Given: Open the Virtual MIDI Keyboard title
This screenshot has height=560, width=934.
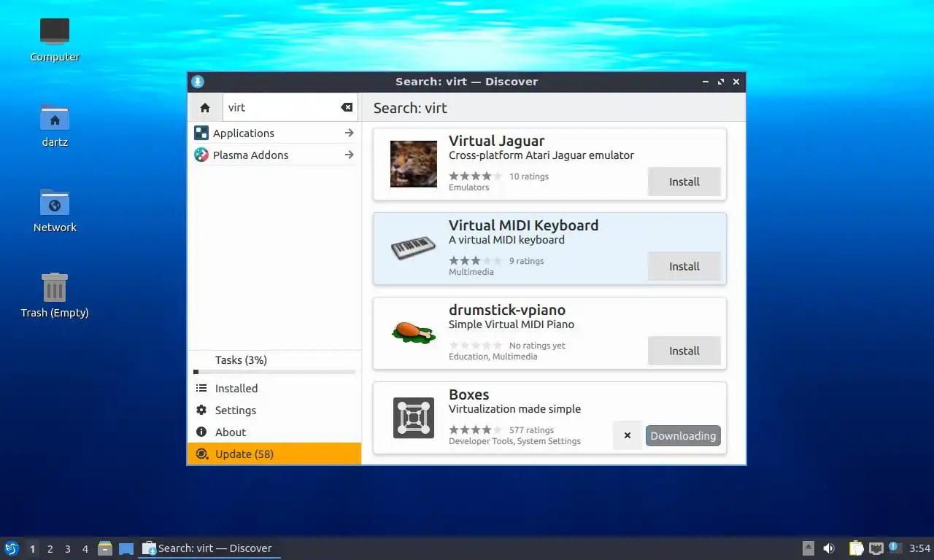Looking at the screenshot, I should click(x=523, y=225).
